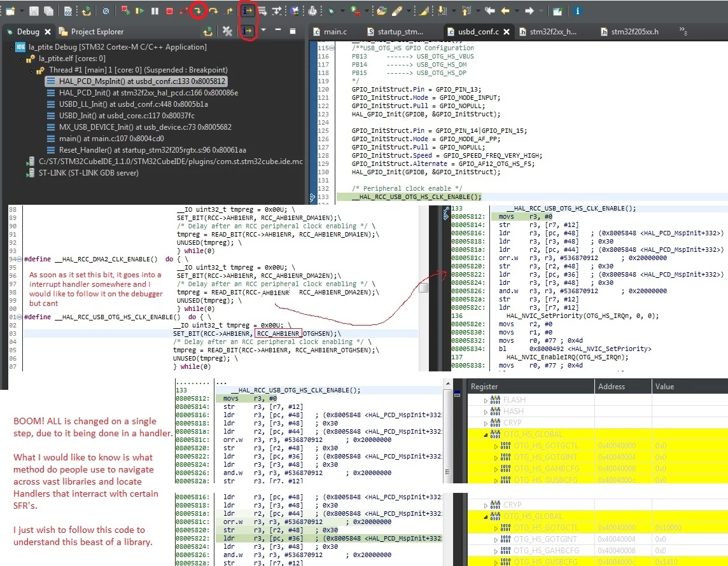Click the Step Return arrow icon

[x=228, y=11]
